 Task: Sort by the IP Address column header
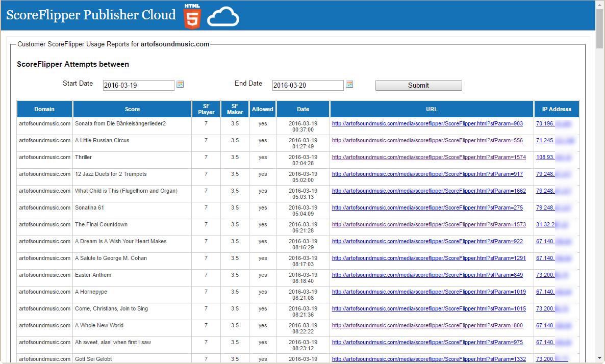pyautogui.click(x=557, y=109)
